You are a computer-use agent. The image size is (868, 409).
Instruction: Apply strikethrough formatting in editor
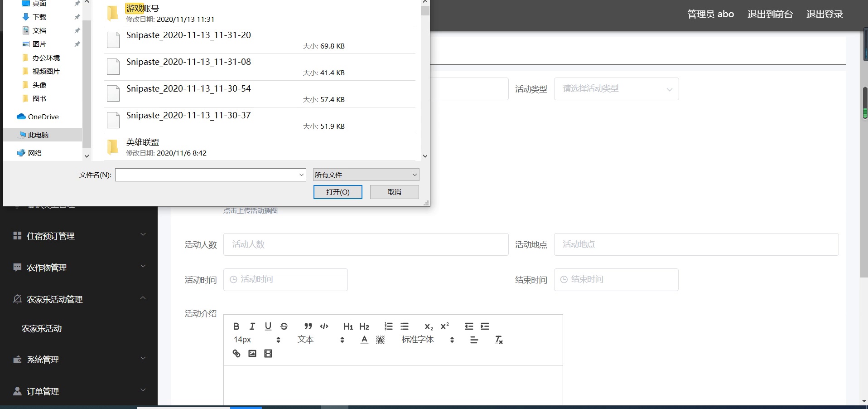(284, 326)
